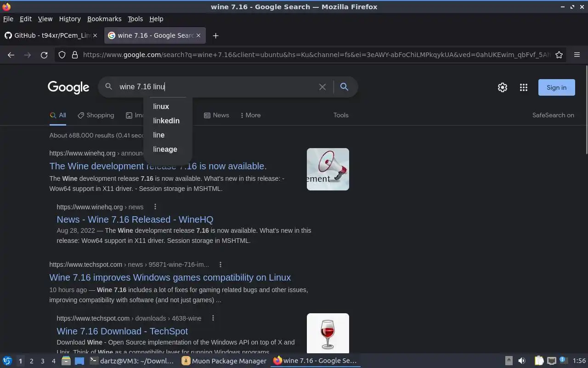Bookmark this page with the star

pos(559,55)
